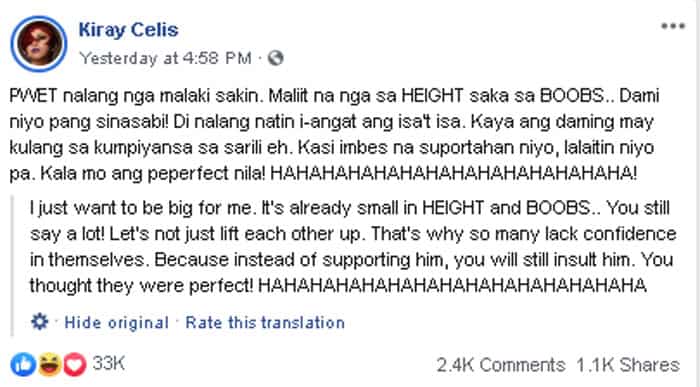The image size is (700, 387).
Task: Click Rate this translation link
Action: pyautogui.click(x=265, y=322)
